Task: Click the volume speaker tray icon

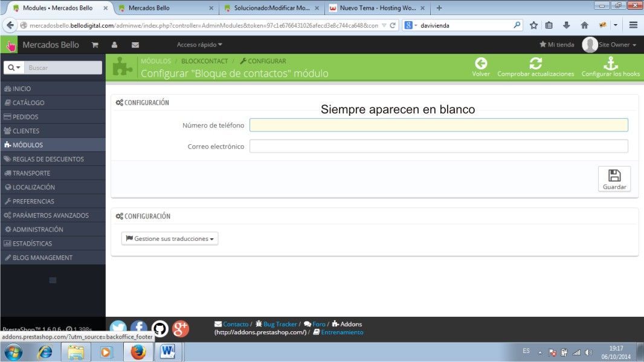Action: pos(588,352)
